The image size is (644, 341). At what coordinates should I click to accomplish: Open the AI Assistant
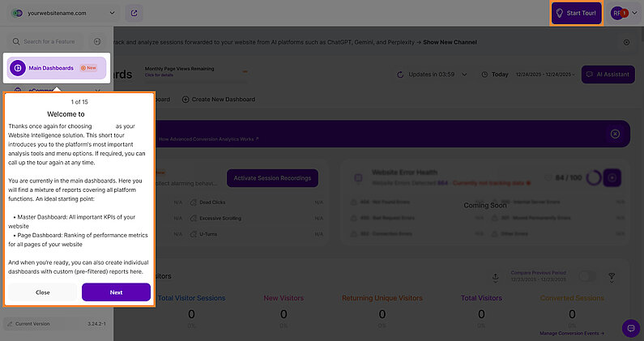[x=606, y=75]
